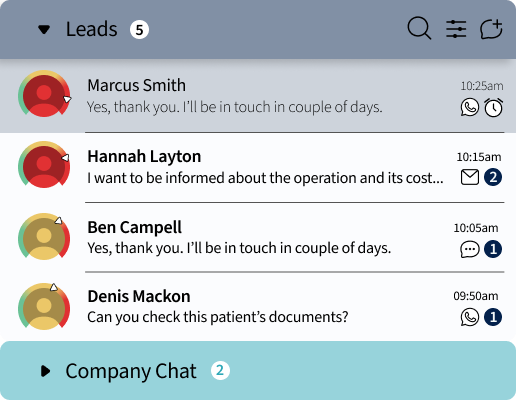The width and height of the screenshot is (516, 400).
Task: Click unread badge 2 on Hannah Layton
Action: [x=493, y=177]
